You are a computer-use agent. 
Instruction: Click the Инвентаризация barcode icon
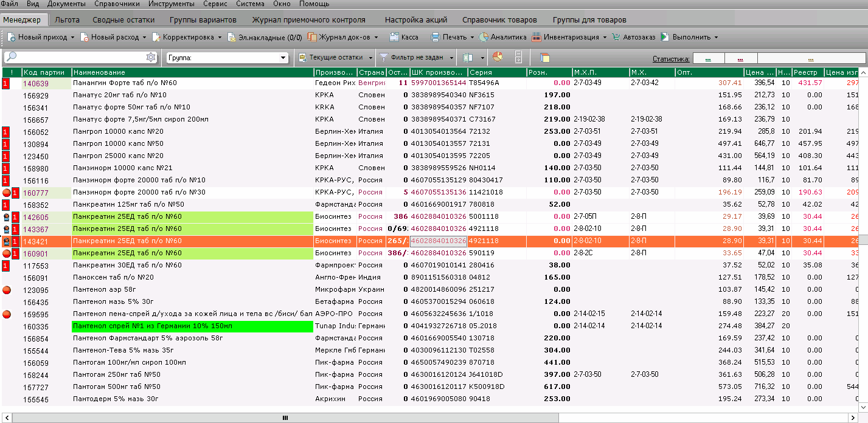536,37
